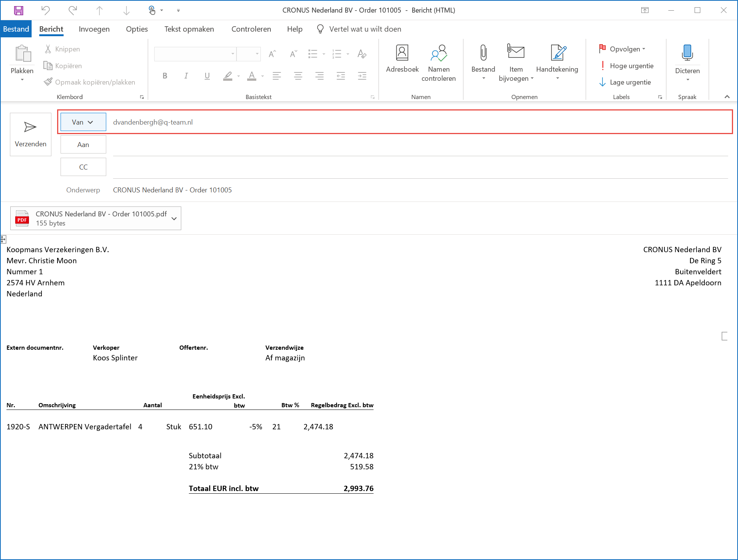Toggle bold formatting

pos(165,76)
